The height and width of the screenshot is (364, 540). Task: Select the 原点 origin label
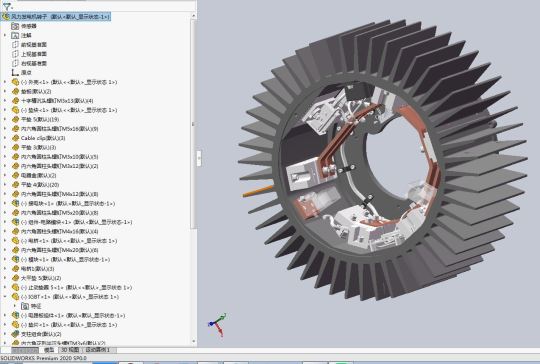coord(26,72)
